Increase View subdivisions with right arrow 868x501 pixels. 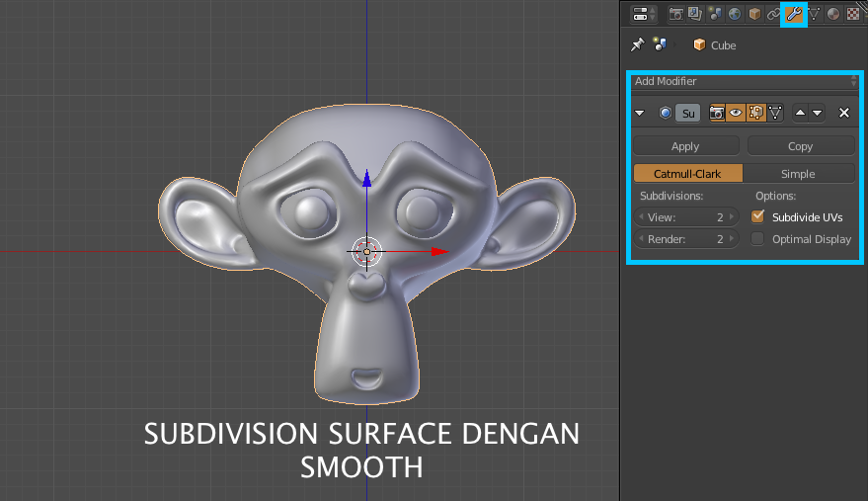pyautogui.click(x=732, y=217)
